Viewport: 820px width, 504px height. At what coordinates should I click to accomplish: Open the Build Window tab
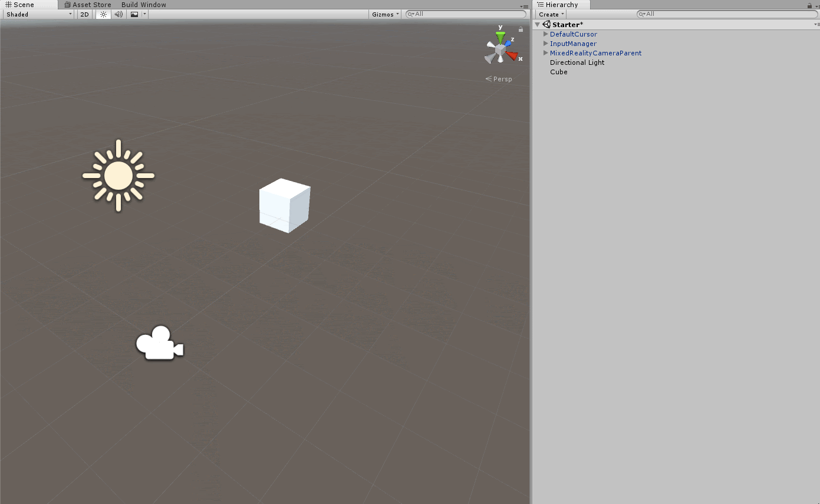pos(143,5)
